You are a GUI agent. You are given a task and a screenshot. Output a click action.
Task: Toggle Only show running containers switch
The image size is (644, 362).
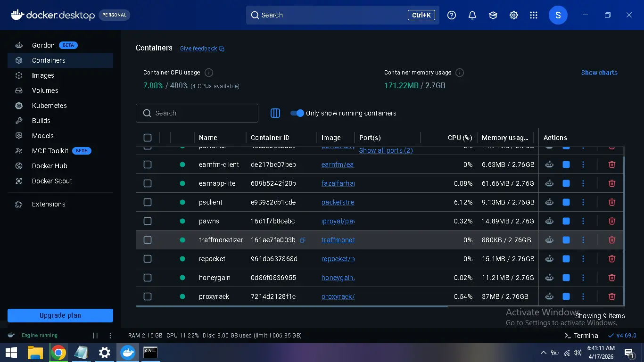tap(297, 113)
